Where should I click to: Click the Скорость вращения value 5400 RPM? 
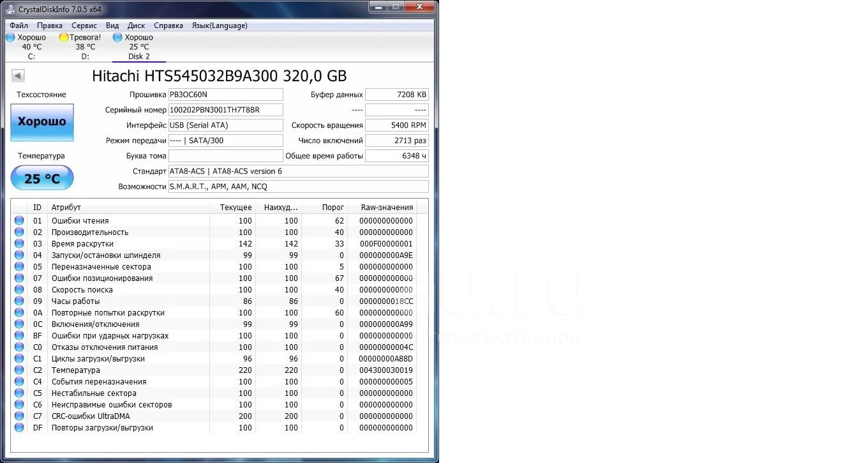coord(397,125)
